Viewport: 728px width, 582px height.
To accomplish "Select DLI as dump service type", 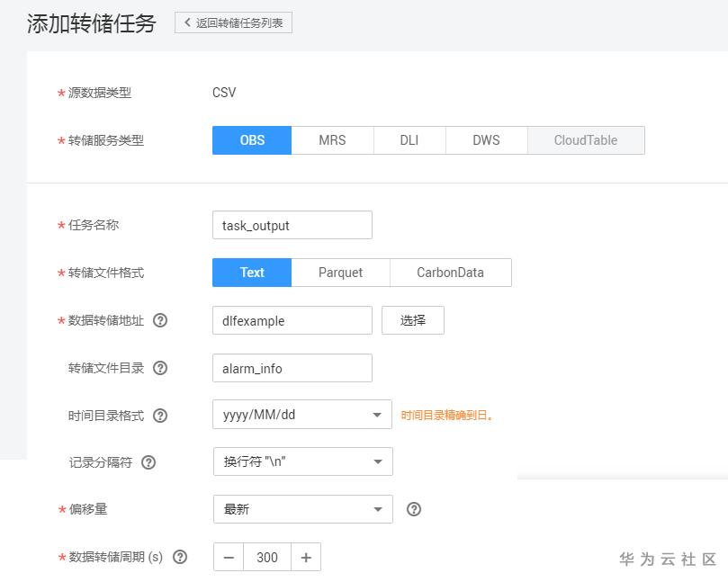I will (409, 140).
